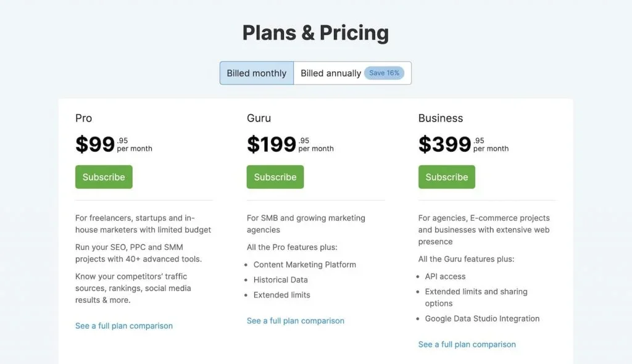Click the Business plan title
Screen dimensions: 632x364
441,118
